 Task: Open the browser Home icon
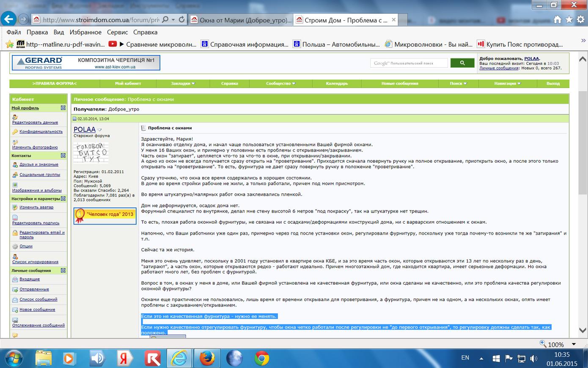tap(558, 19)
